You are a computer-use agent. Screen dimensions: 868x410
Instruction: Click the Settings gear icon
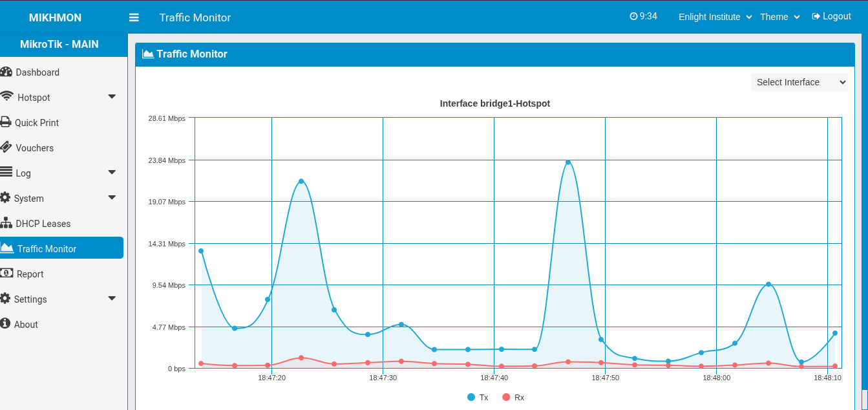pyautogui.click(x=5, y=298)
